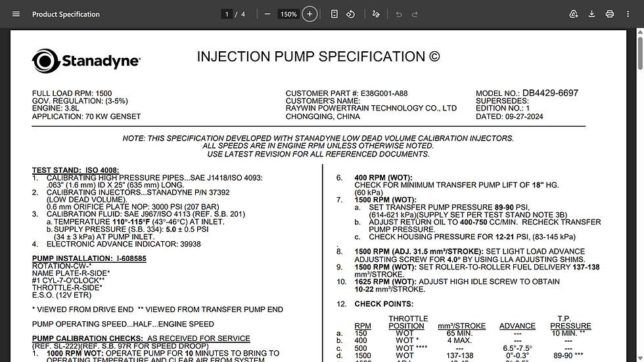Click FULL LOAD RPM: 1500 line

[x=72, y=93]
